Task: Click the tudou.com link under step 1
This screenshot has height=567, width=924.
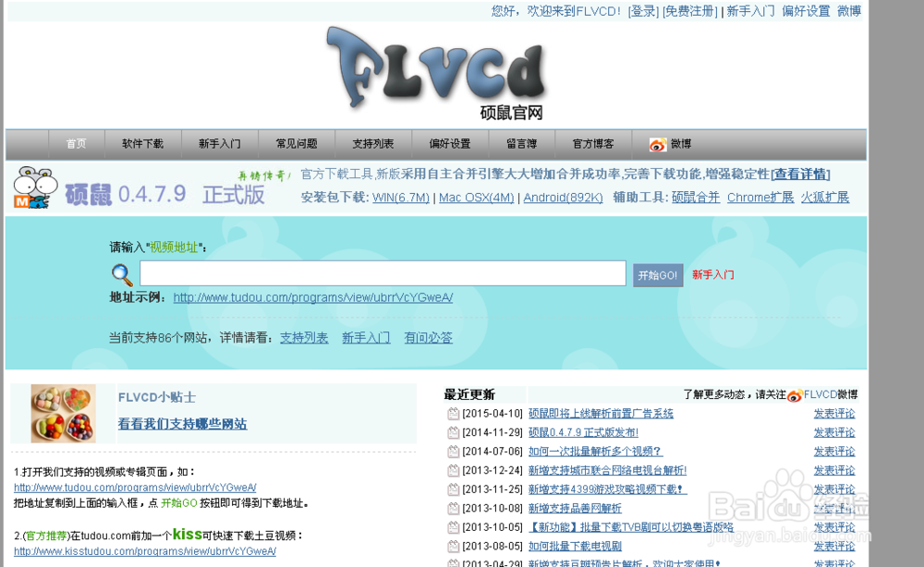Action: coord(135,488)
